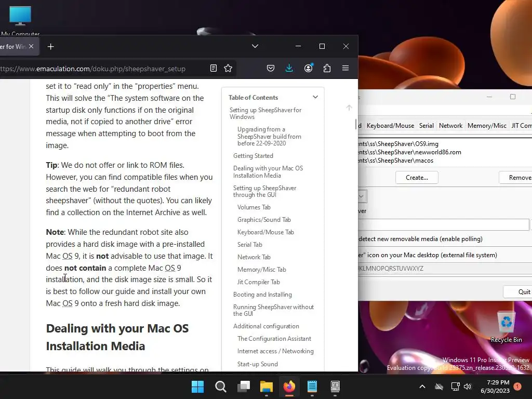Open Firefox downloads panel
The height and width of the screenshot is (399, 532).
[289, 68]
